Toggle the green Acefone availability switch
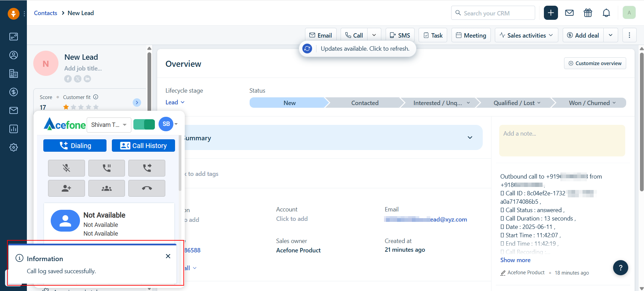This screenshot has height=291, width=644. pos(144,125)
